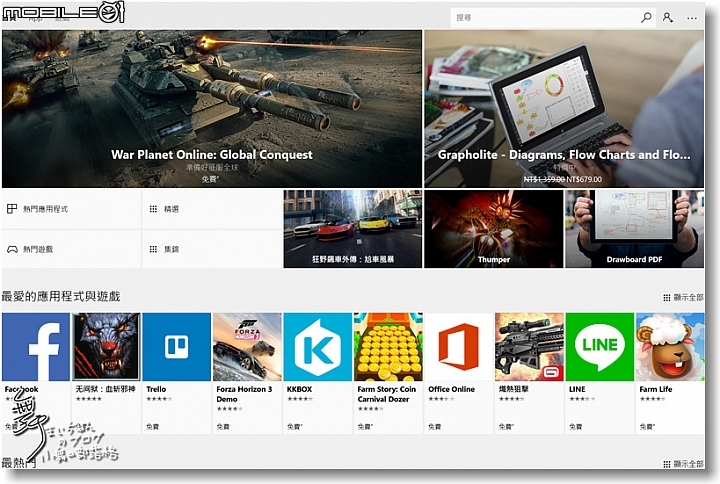Click the Trello app title text
This screenshot has height=484, width=720.
[x=156, y=389]
